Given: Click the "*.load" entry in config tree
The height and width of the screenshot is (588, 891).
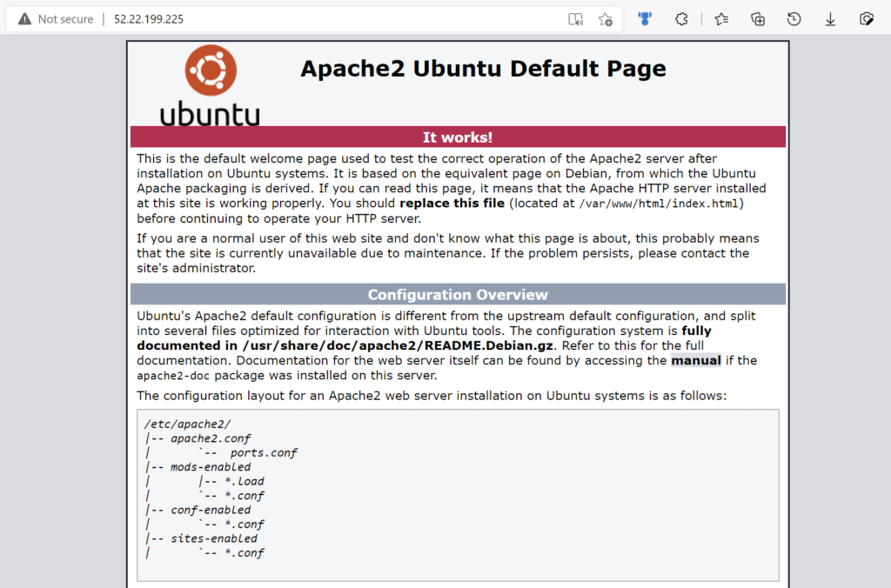Looking at the screenshot, I should click(x=245, y=482).
